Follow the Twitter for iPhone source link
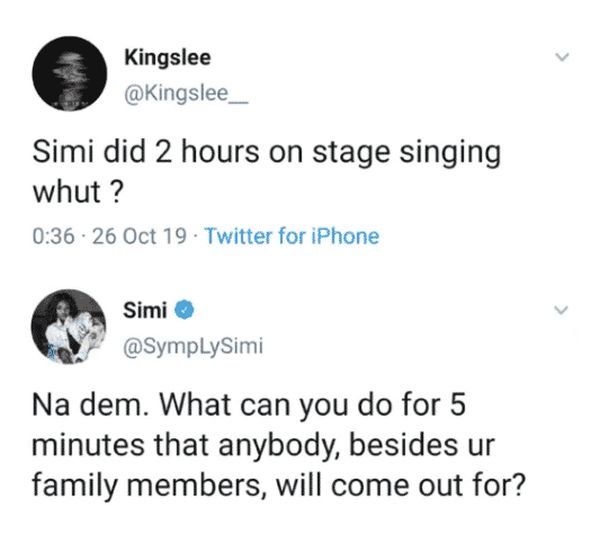The image size is (600, 553). tap(292, 236)
